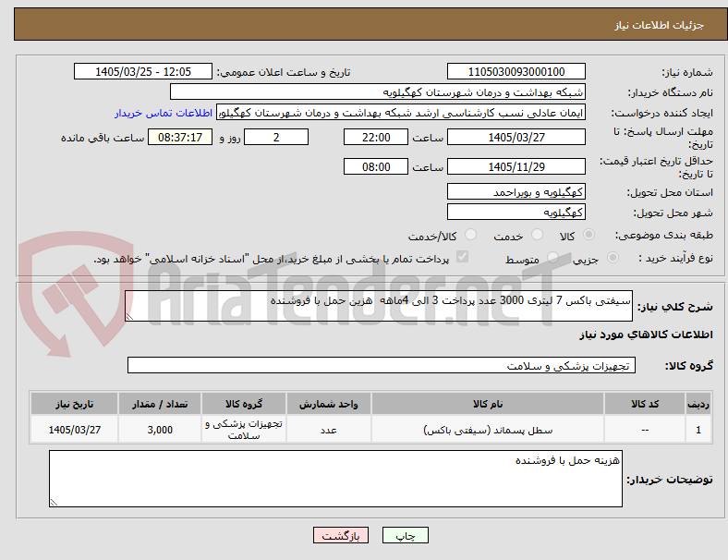Click the item code cell showing --
Image resolution: width=728 pixels, height=560 pixels.
tap(645, 430)
